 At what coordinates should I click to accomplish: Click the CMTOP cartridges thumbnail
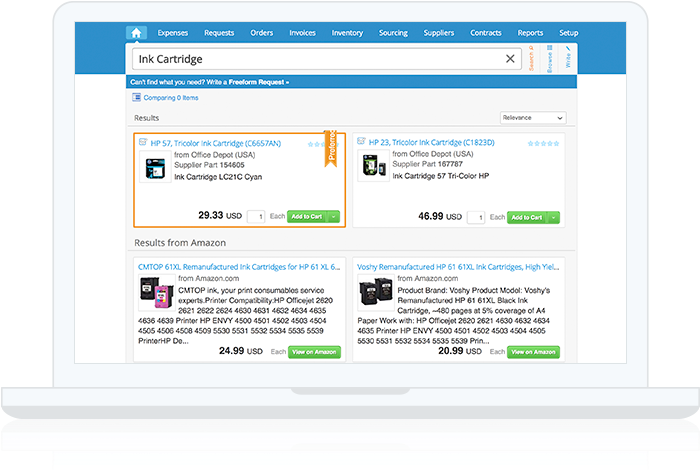point(157,293)
